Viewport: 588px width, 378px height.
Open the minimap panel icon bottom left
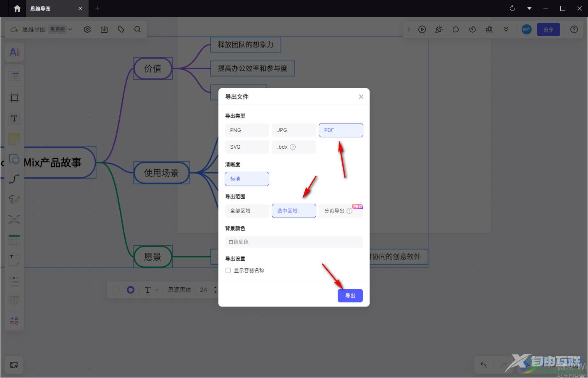[14, 365]
